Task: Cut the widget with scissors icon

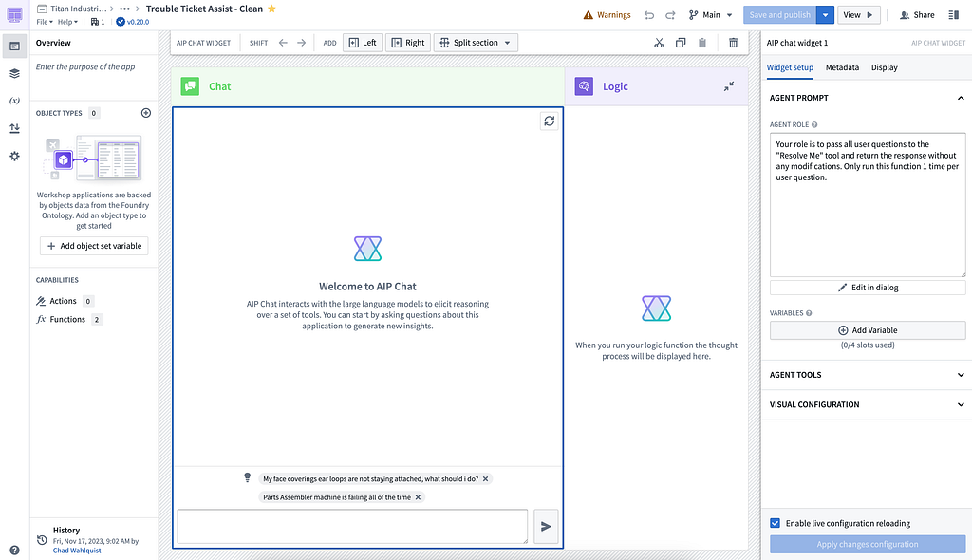Action: (x=659, y=43)
